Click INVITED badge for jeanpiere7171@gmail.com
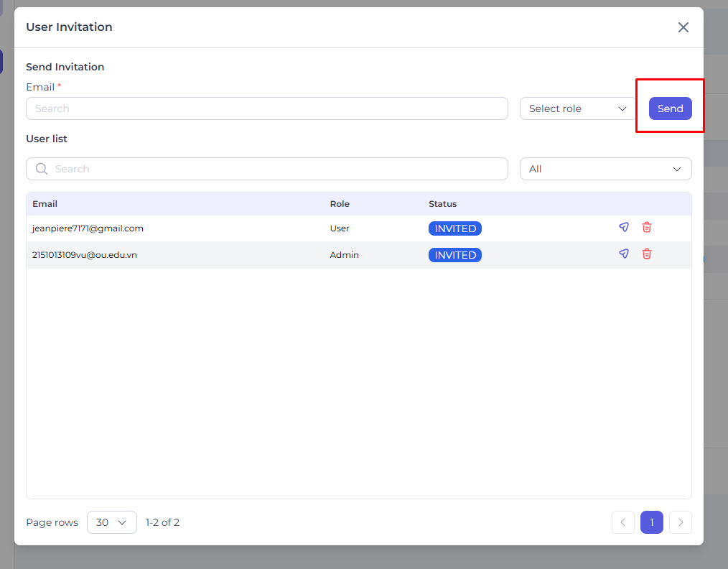The width and height of the screenshot is (728, 569). click(455, 228)
